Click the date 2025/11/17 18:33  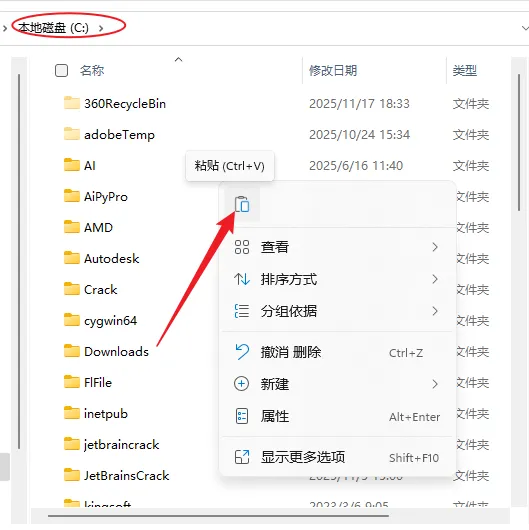pyautogui.click(x=359, y=104)
